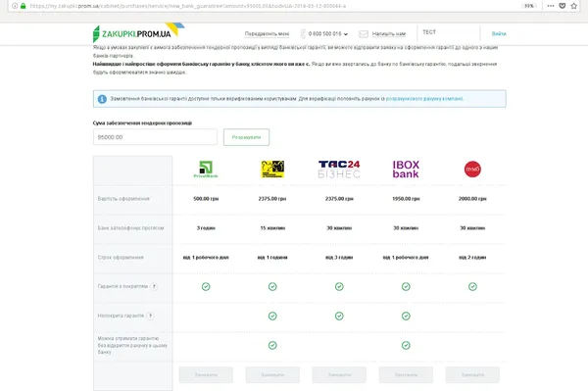Click the 'від 1 години' processing term
Viewport: 588px width, 391px height.
coord(272,257)
